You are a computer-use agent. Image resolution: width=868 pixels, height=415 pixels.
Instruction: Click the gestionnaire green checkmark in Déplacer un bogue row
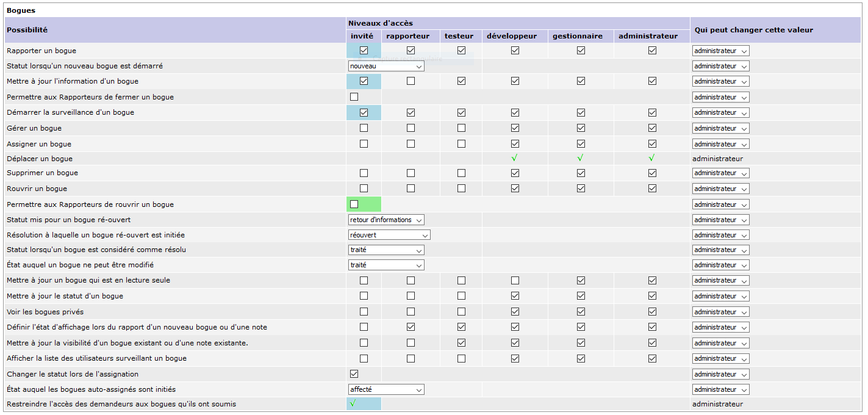pos(581,158)
